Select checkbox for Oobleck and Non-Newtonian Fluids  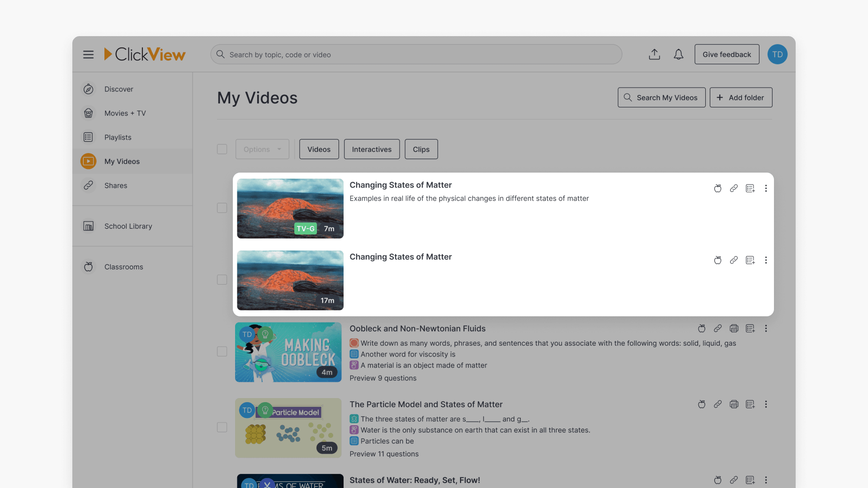(x=222, y=352)
